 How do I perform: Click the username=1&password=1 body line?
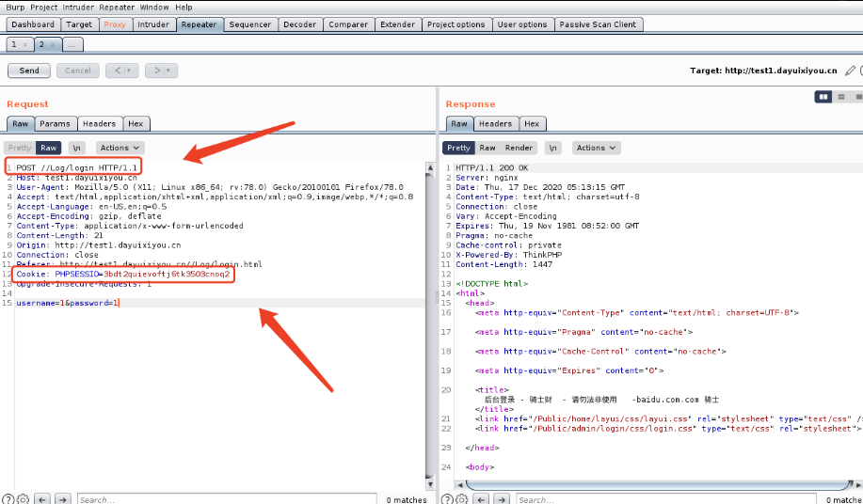click(x=67, y=303)
